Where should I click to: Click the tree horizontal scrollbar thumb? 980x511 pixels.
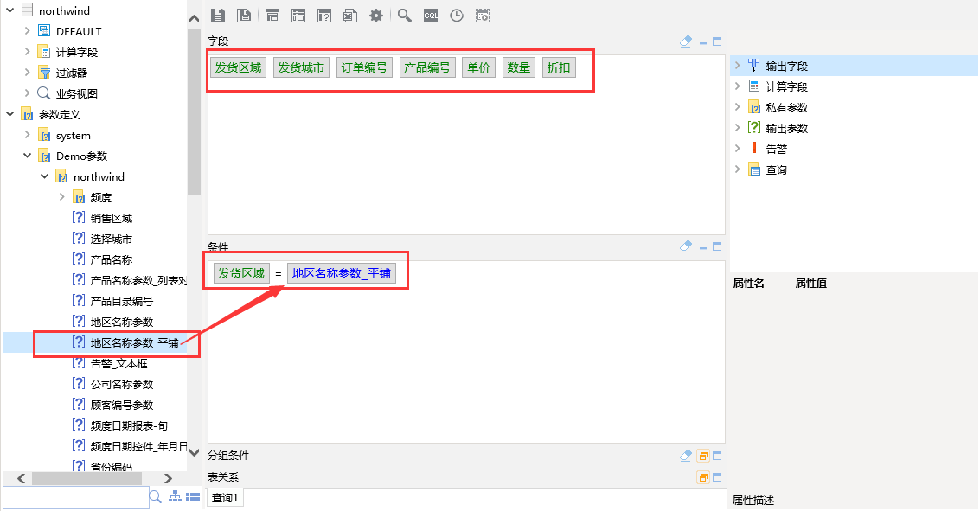(x=86, y=478)
